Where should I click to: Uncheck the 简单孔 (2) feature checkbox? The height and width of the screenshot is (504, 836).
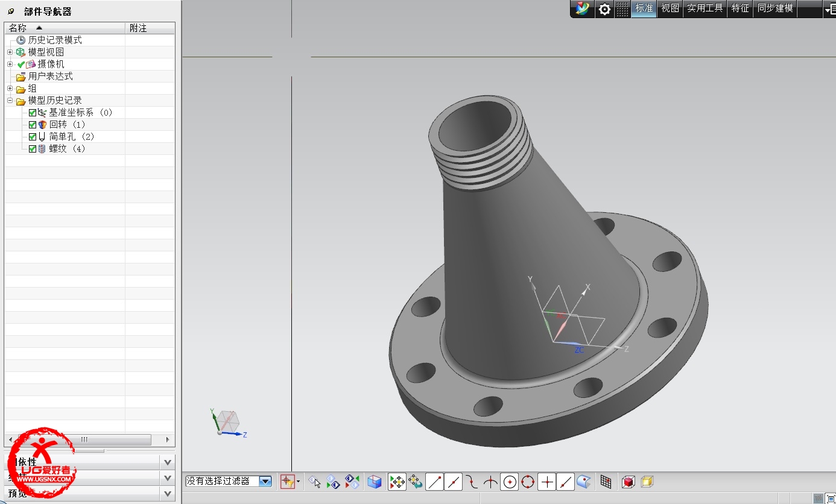coord(33,137)
